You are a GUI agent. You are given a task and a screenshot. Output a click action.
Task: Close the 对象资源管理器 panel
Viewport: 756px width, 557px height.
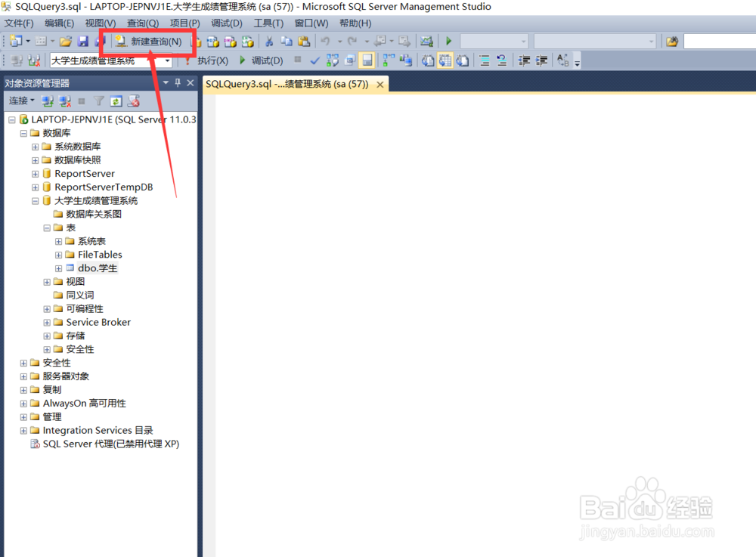(x=191, y=83)
